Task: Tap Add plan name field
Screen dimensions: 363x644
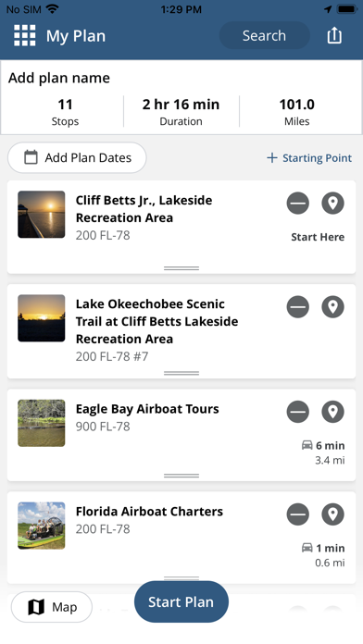Action: click(x=59, y=78)
